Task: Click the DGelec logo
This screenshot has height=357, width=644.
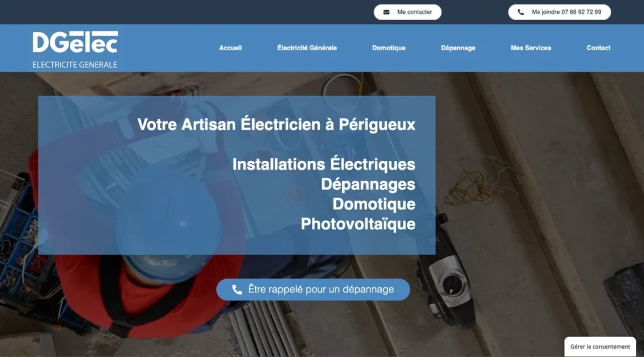Action: tap(75, 48)
